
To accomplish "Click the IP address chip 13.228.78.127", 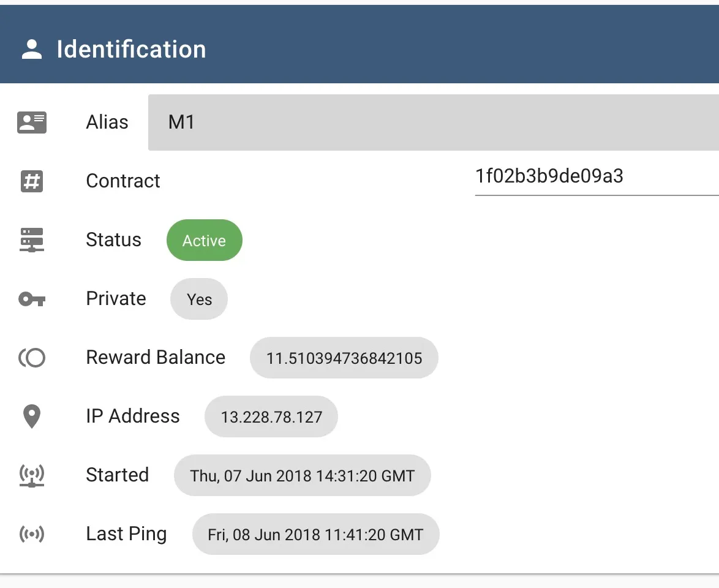I will [271, 417].
